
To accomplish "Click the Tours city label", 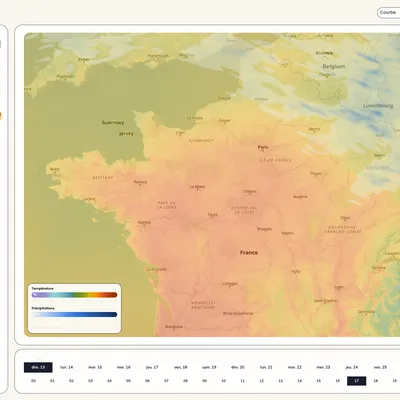I will 213,215.
